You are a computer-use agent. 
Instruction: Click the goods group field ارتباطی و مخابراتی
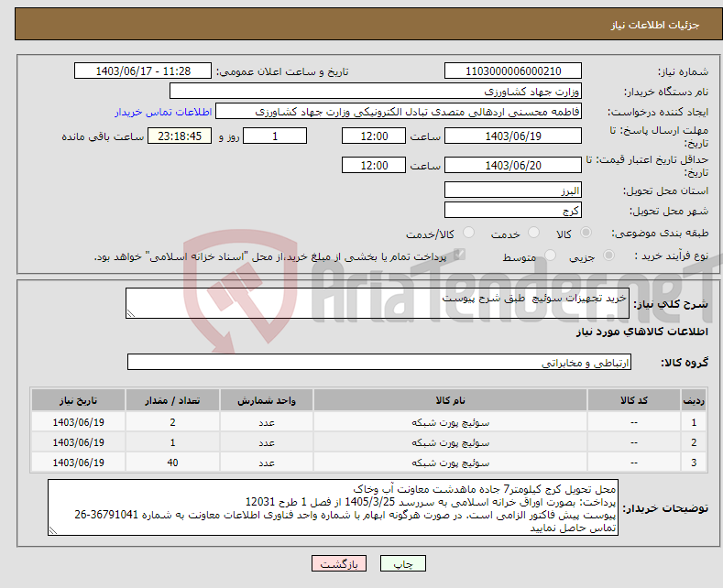point(379,362)
